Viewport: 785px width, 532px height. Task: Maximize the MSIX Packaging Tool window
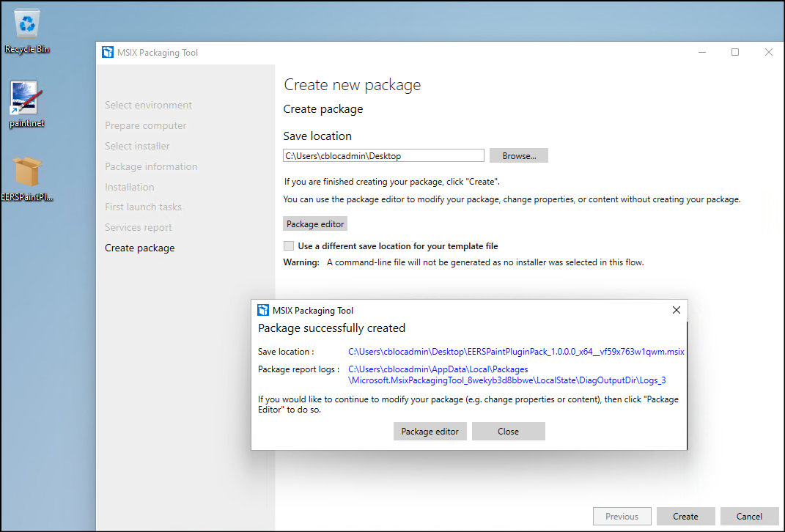point(735,52)
